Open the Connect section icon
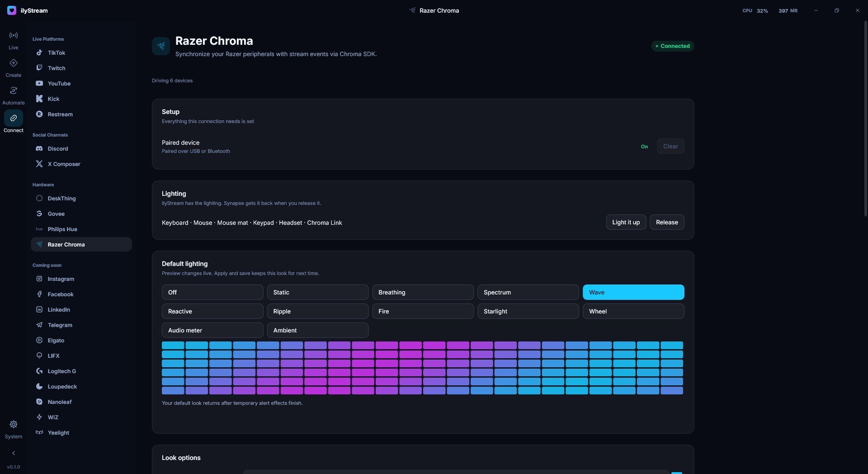The image size is (868, 474). (x=14, y=118)
